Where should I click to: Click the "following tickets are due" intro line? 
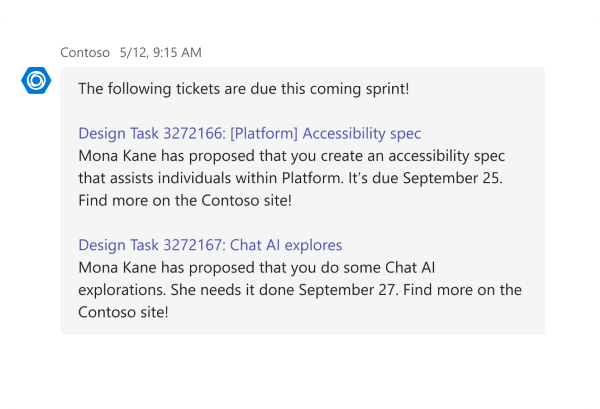pyautogui.click(x=243, y=88)
